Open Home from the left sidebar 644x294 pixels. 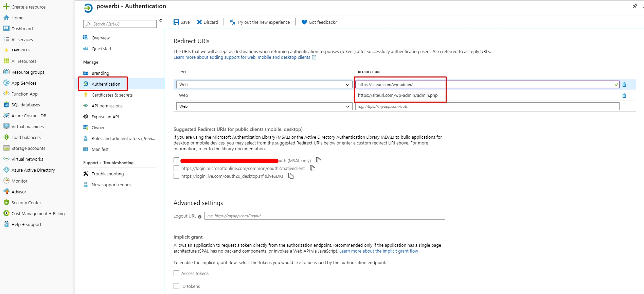[17, 18]
